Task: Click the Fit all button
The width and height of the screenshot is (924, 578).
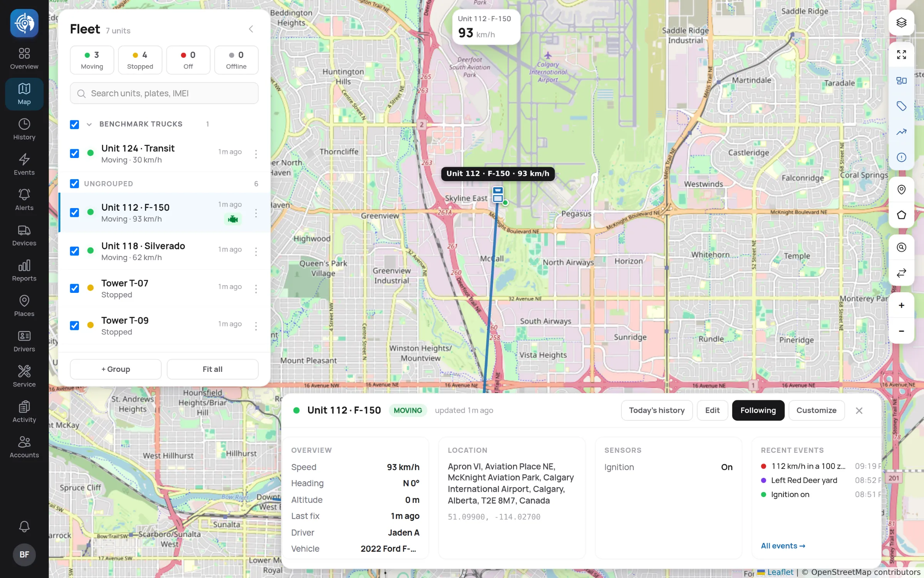Action: [x=213, y=369]
